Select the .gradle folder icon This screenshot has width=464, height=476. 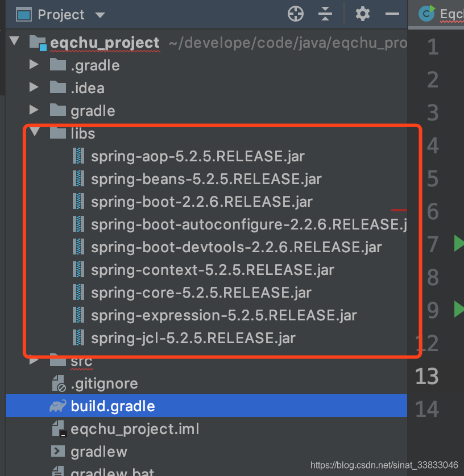pyautogui.click(x=58, y=65)
